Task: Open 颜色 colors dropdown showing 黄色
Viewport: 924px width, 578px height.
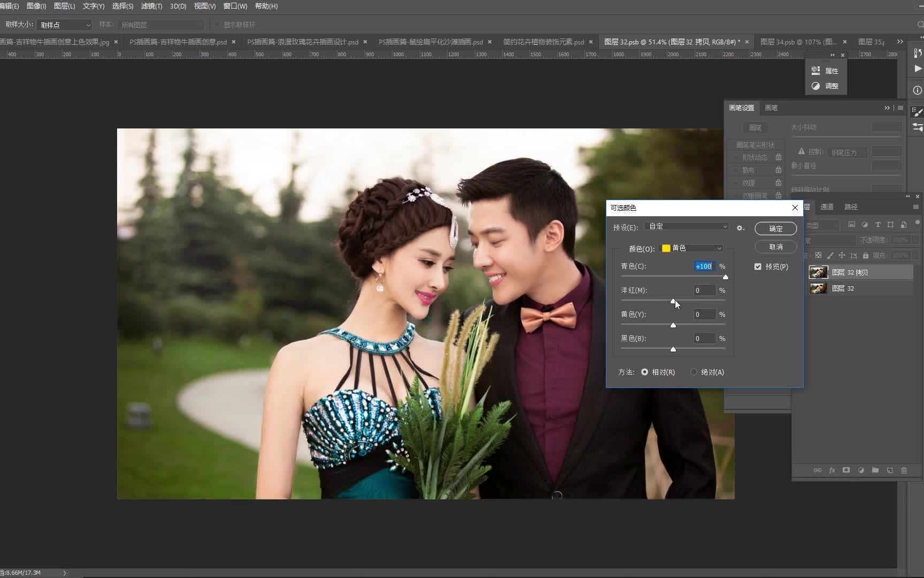Action: click(691, 248)
